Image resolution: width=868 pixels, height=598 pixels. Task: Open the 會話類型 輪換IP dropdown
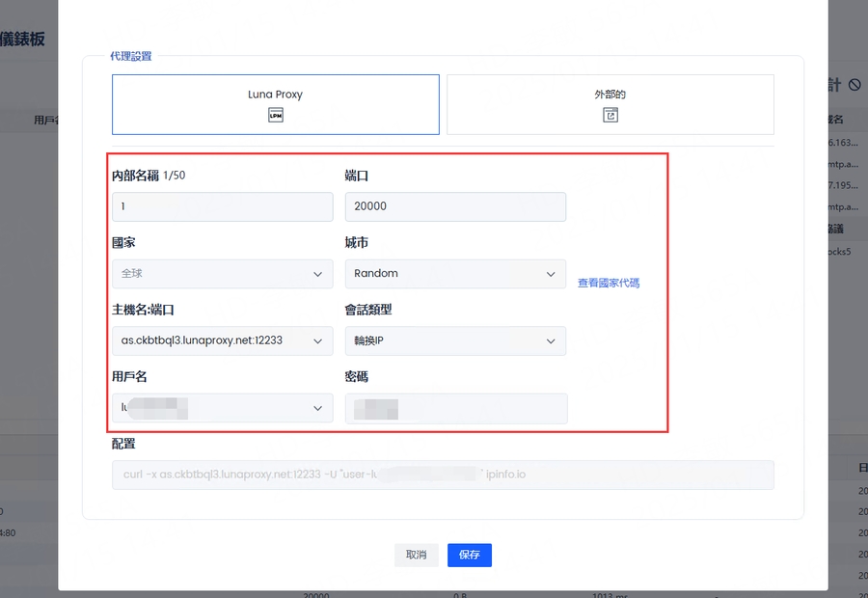455,341
